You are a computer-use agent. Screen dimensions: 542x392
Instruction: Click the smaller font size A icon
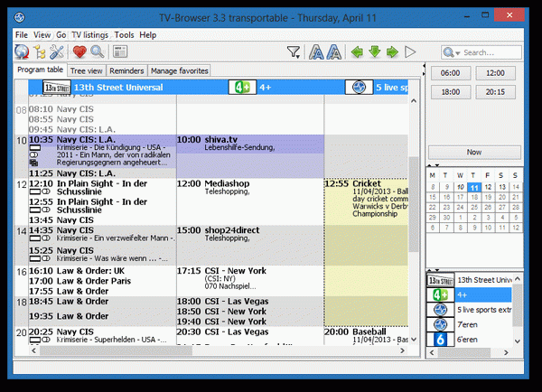click(316, 52)
